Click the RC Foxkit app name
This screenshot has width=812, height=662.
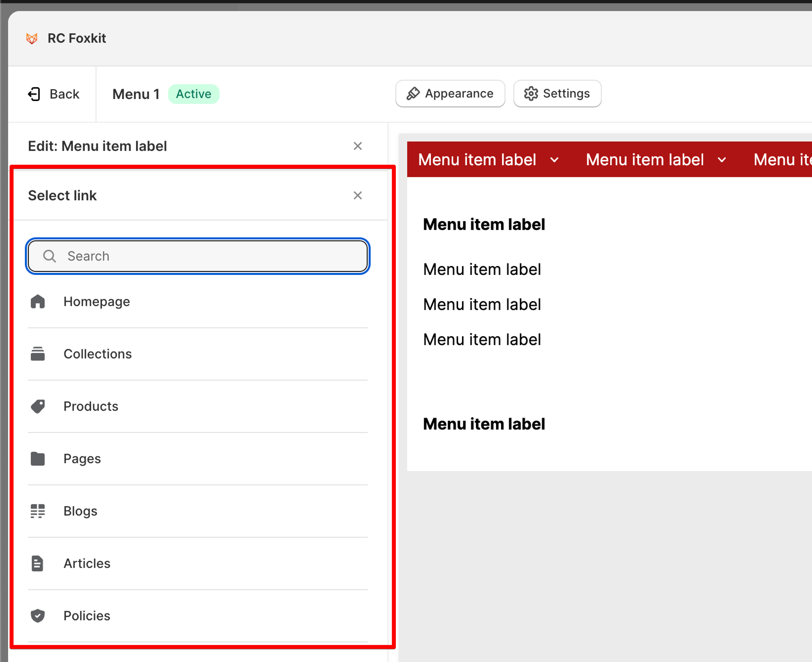click(77, 38)
